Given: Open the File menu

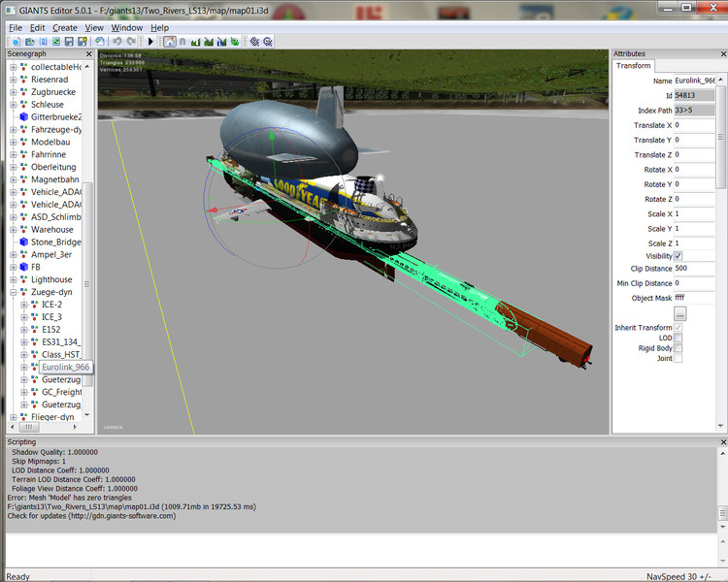Looking at the screenshot, I should (16, 28).
